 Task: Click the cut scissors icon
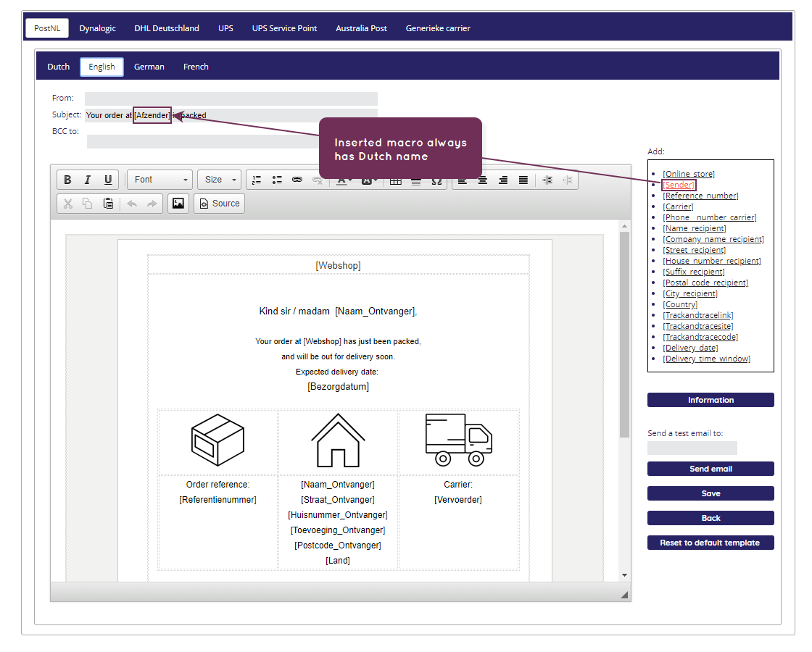(68, 204)
